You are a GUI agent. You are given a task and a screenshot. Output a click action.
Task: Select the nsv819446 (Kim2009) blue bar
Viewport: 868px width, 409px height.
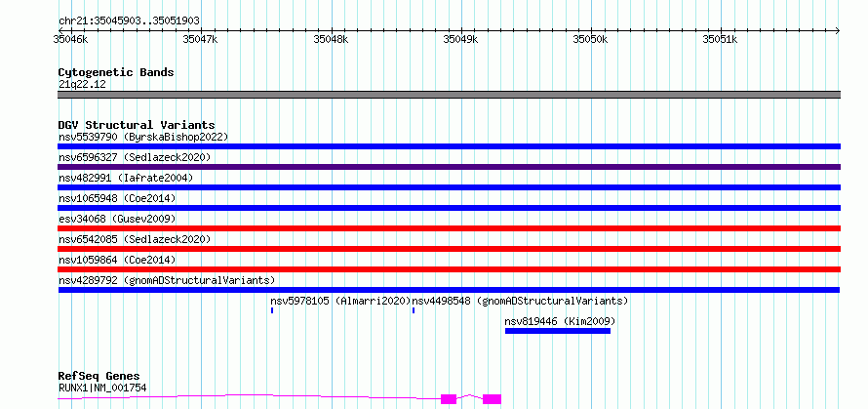(x=558, y=331)
